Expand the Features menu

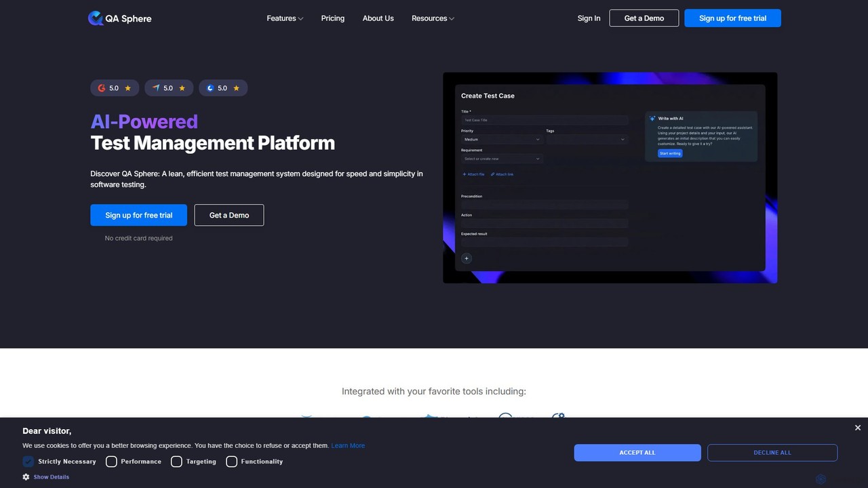[x=285, y=18]
